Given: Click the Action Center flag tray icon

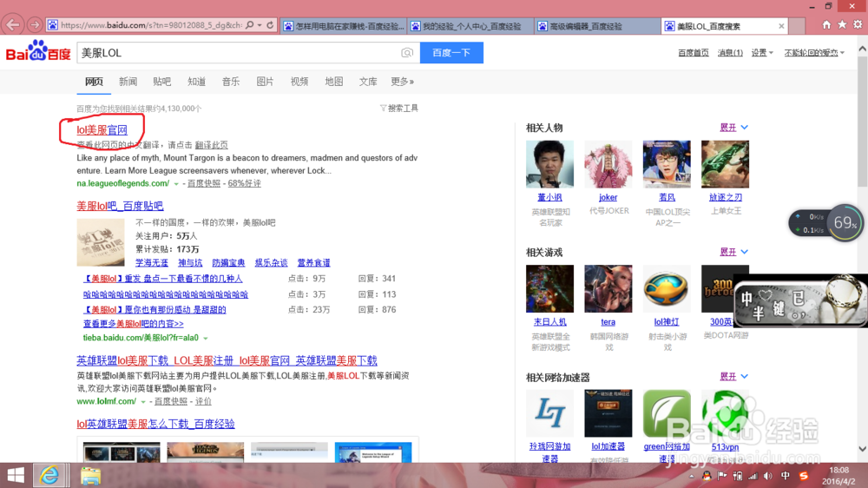Looking at the screenshot, I should tap(722, 476).
